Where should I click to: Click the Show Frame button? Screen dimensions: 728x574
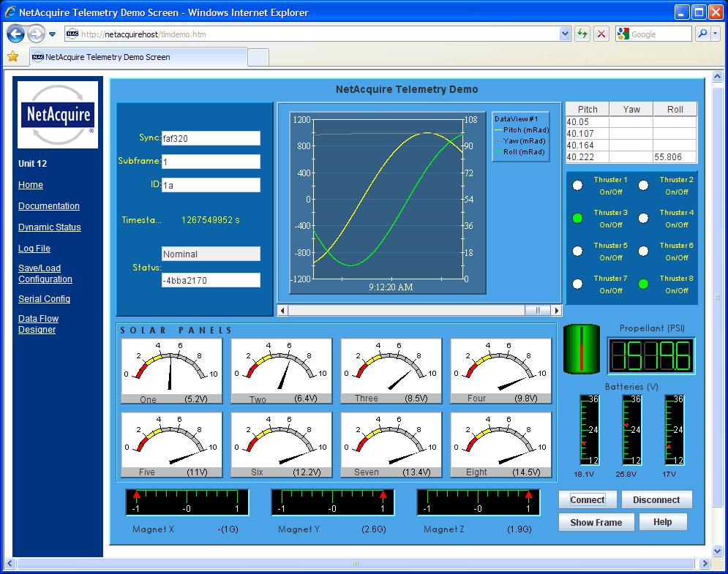pyautogui.click(x=596, y=523)
